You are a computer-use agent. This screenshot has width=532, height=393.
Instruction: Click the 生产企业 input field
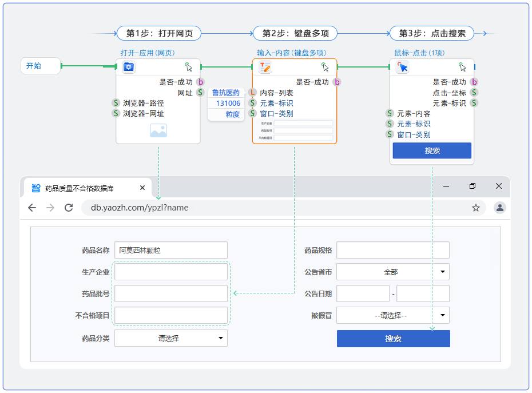171,272
